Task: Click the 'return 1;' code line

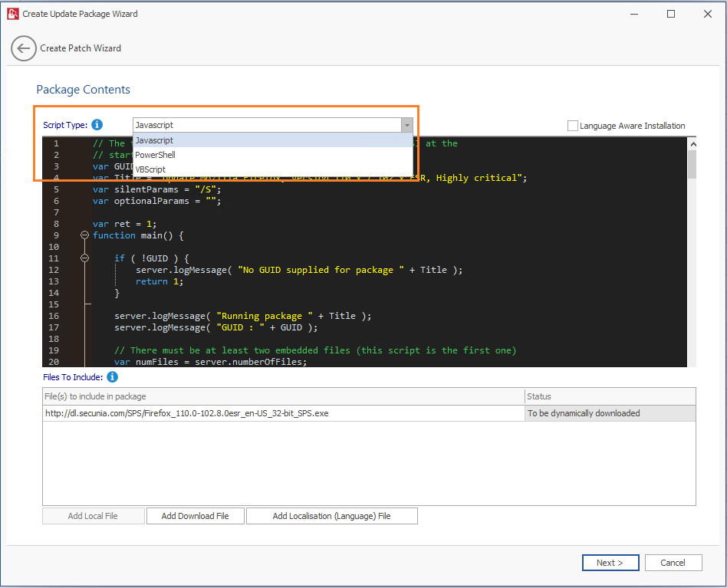Action: (x=160, y=281)
